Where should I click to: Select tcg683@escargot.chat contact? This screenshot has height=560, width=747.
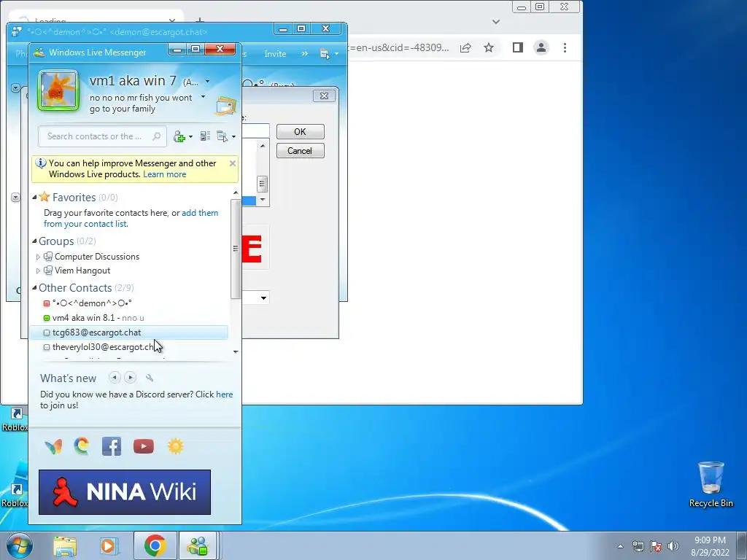128,332
